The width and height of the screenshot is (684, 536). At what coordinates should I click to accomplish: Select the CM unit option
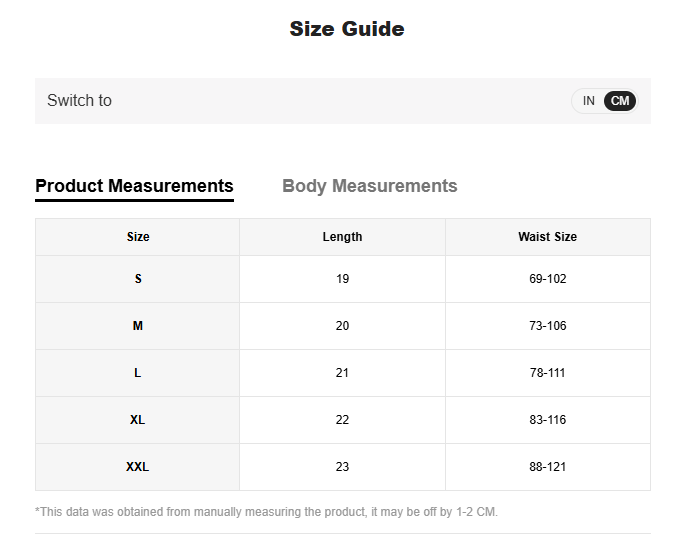(620, 101)
